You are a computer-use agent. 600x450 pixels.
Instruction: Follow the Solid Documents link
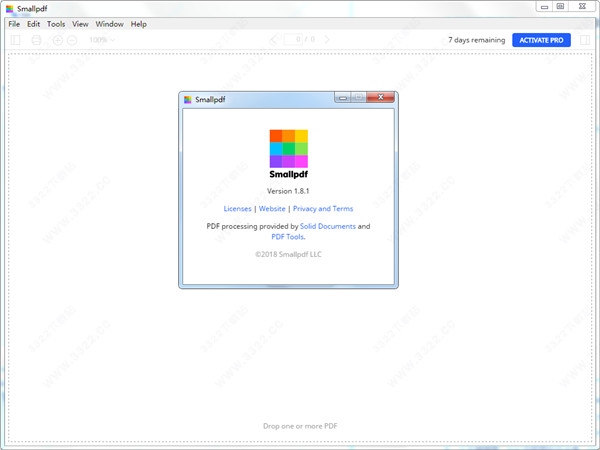point(328,226)
